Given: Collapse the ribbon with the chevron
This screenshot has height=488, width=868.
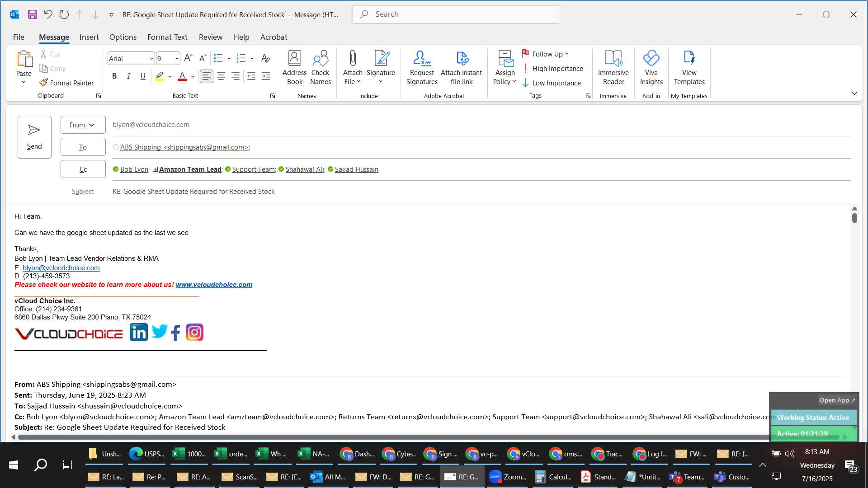Looking at the screenshot, I should point(854,94).
